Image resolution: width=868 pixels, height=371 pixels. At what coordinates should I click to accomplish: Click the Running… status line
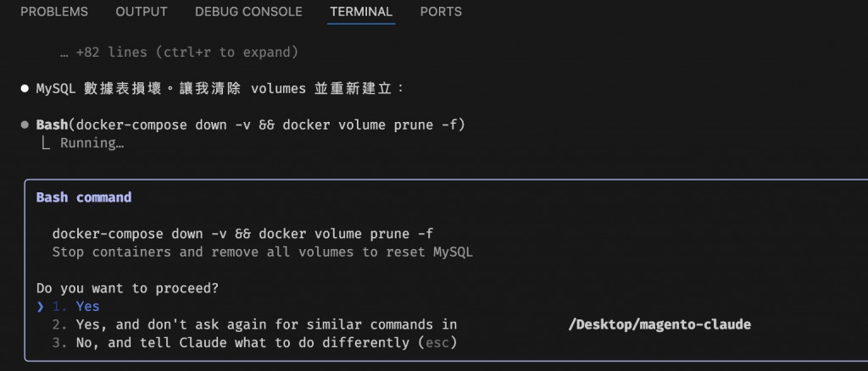92,143
